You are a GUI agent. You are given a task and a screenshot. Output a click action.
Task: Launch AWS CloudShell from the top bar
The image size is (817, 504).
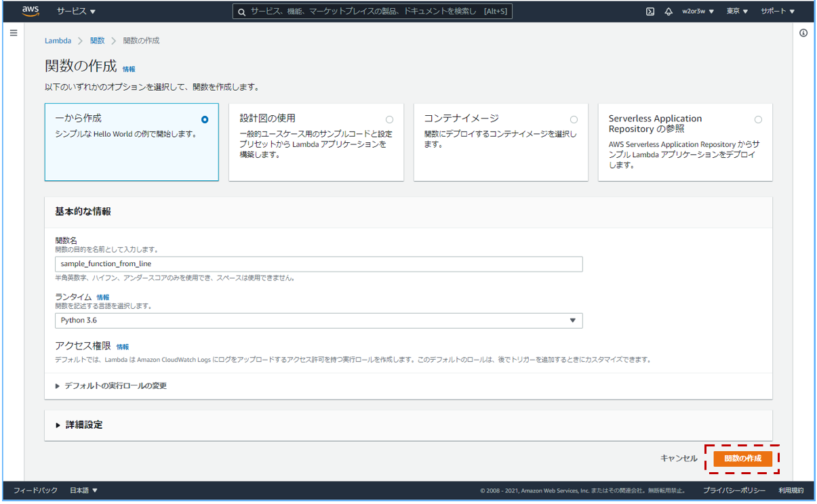pos(650,11)
